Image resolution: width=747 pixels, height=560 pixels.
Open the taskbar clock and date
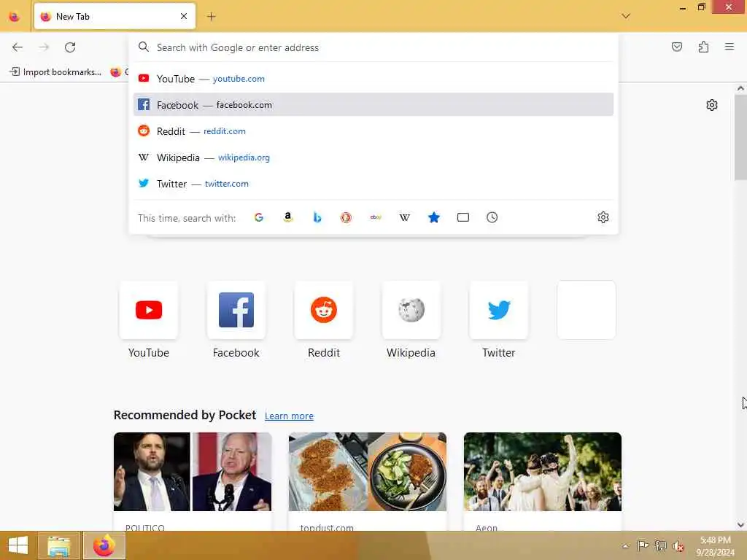pos(715,546)
